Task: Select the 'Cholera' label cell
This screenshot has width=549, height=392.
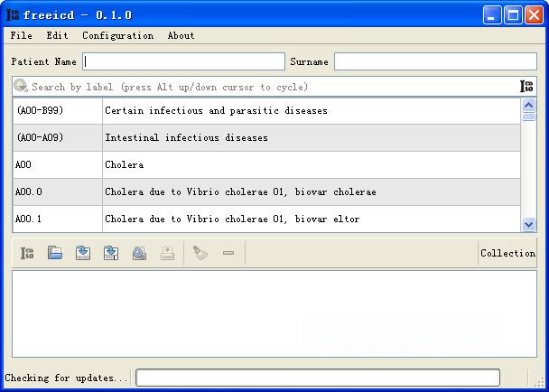Action: [x=312, y=164]
